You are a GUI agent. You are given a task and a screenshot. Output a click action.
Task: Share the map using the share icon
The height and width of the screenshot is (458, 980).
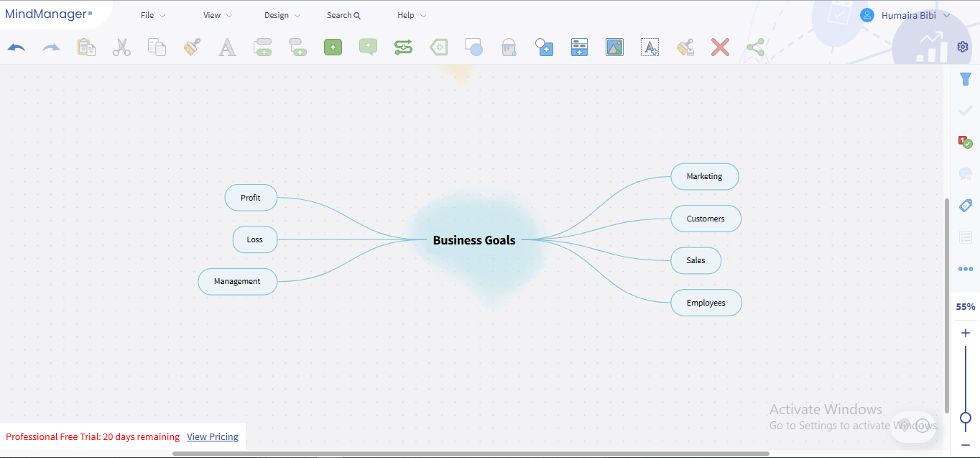click(755, 47)
